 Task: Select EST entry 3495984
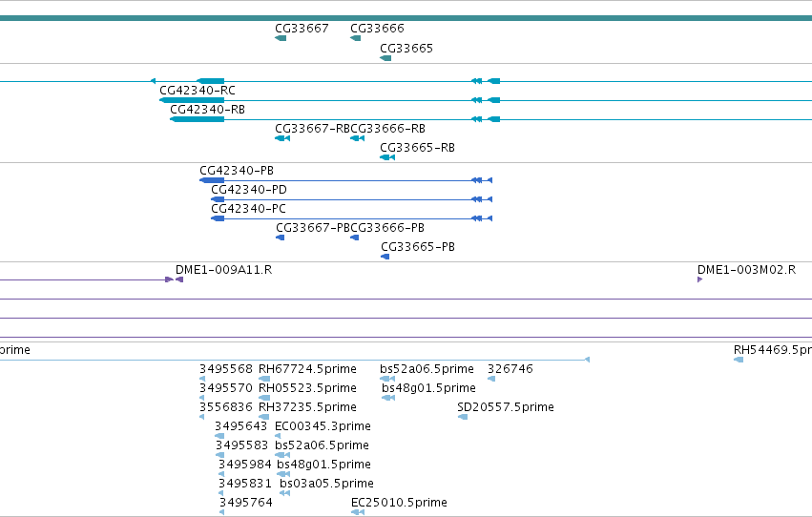[244, 465]
